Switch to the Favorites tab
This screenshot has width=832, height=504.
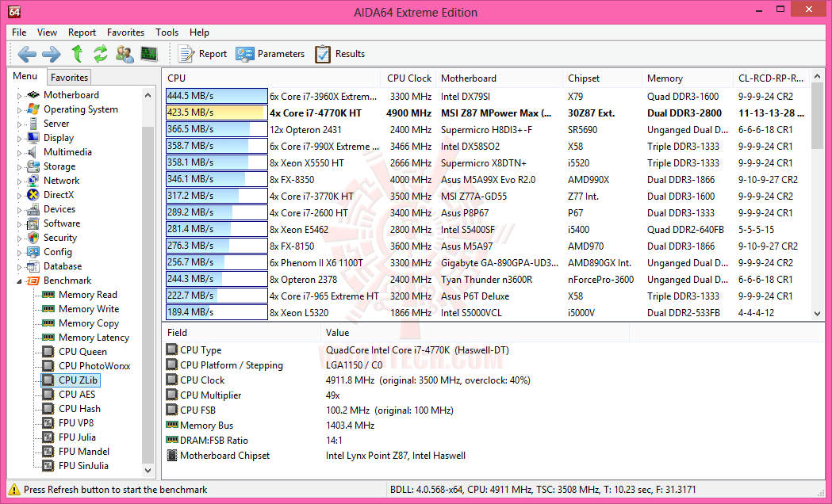pos(69,78)
